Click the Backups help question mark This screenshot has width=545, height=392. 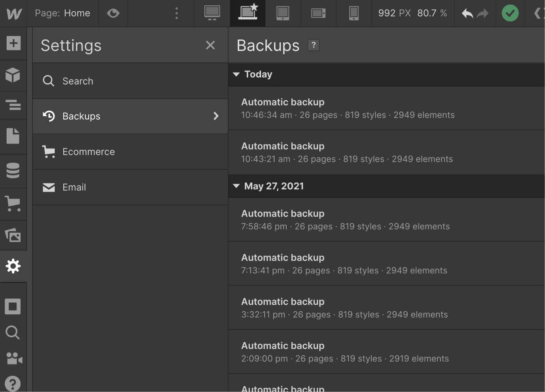313,45
